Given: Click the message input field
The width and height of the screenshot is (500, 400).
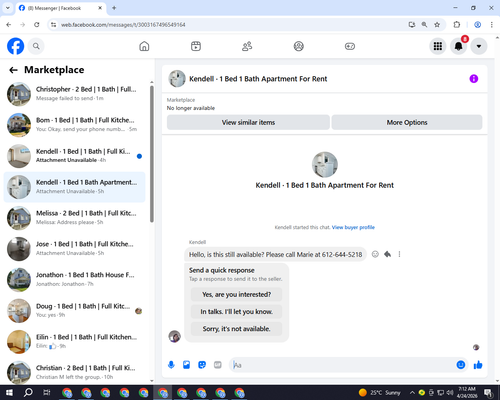Looking at the screenshot, I should click(x=343, y=365).
